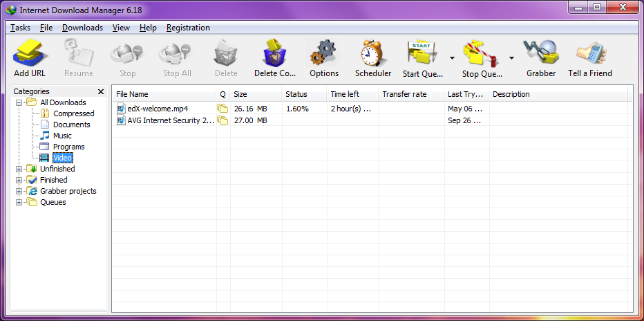Click the Delete toolbar icon
This screenshot has height=321, width=644.
coord(226,53)
